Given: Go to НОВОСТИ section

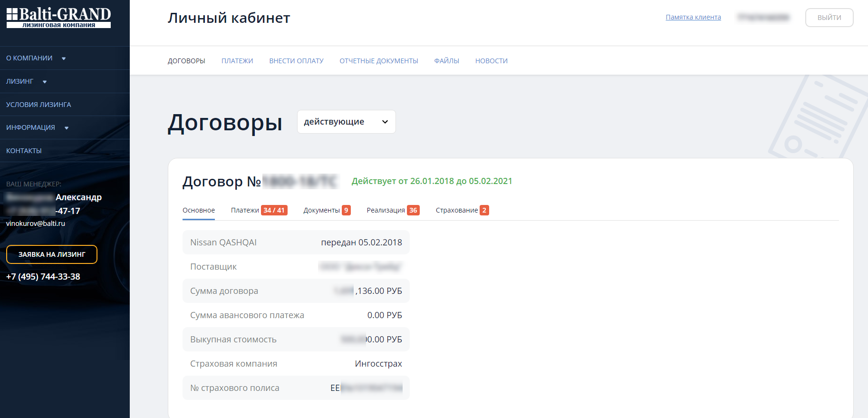Looking at the screenshot, I should [491, 61].
